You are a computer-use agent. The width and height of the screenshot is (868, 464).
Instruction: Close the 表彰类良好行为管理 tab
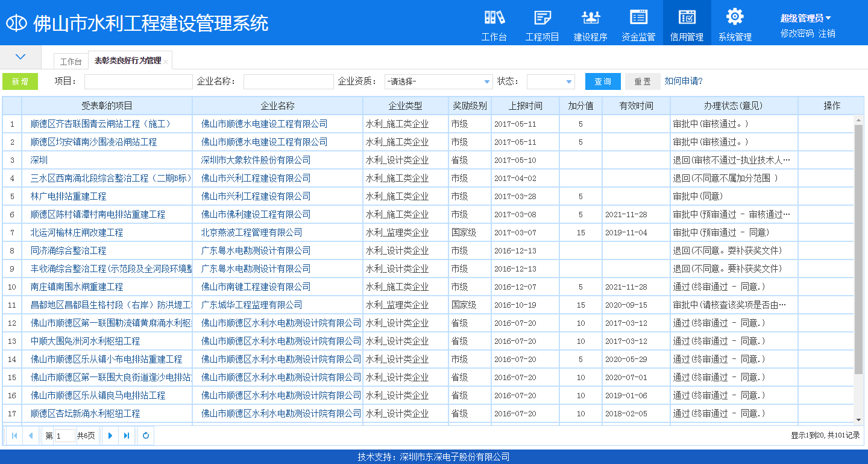point(166,62)
